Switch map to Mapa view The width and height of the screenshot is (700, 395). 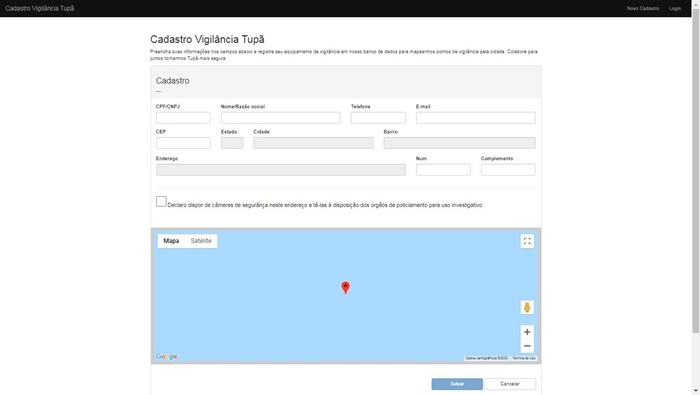171,241
